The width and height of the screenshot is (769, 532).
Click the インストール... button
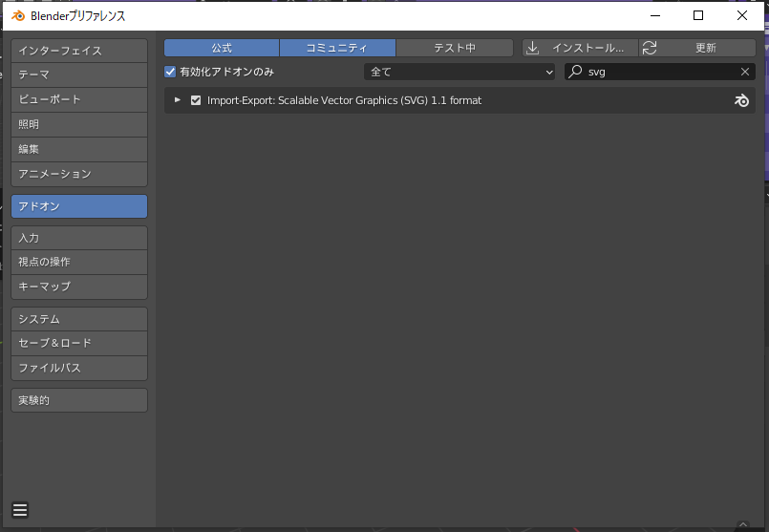[x=580, y=48]
